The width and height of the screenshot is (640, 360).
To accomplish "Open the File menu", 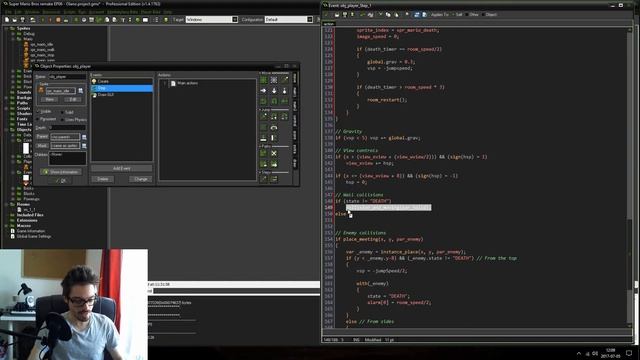I will [8, 12].
